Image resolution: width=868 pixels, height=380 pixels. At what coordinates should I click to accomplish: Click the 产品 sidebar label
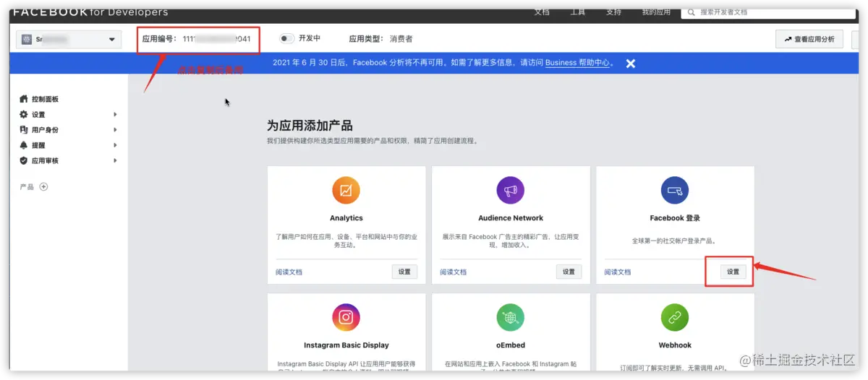click(x=27, y=186)
